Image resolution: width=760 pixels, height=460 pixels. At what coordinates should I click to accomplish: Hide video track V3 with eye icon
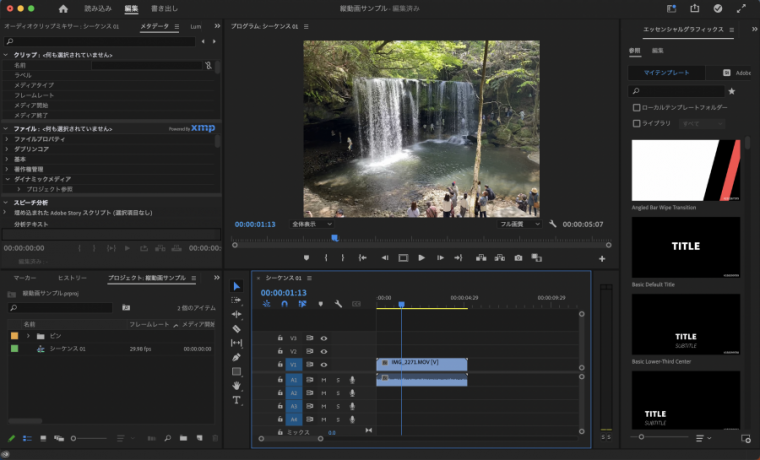tap(324, 339)
